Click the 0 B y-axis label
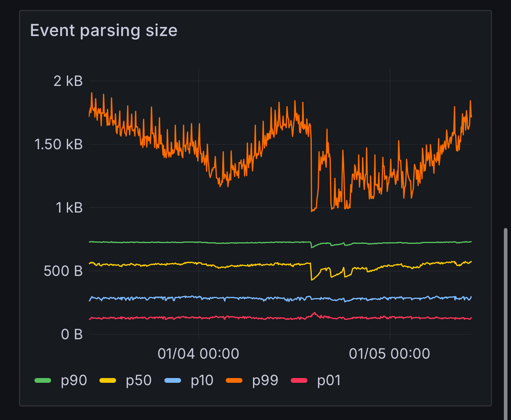511x420 pixels. point(72,334)
